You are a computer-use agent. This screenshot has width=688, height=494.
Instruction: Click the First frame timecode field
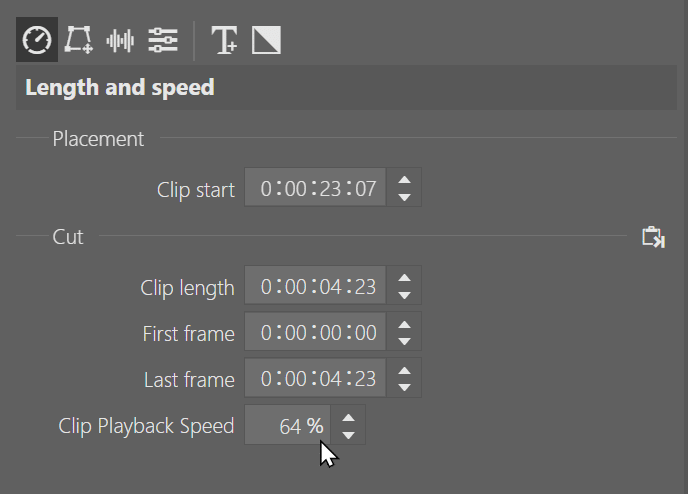point(315,331)
